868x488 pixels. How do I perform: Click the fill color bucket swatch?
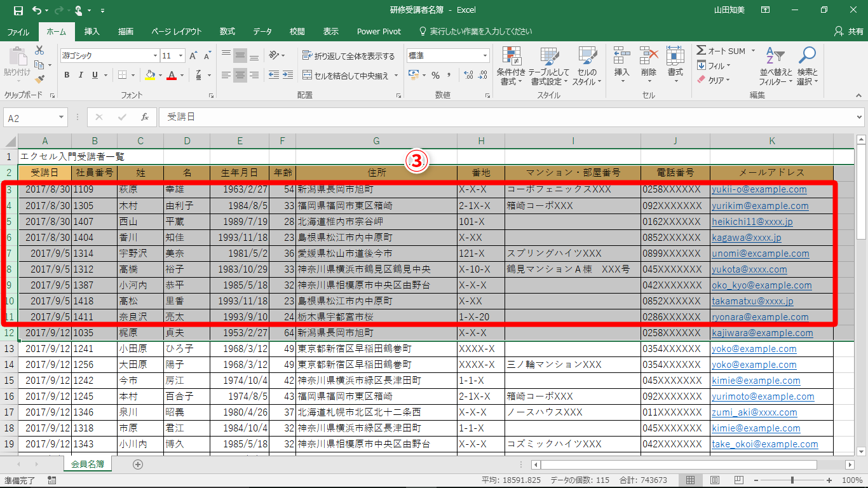tap(150, 75)
